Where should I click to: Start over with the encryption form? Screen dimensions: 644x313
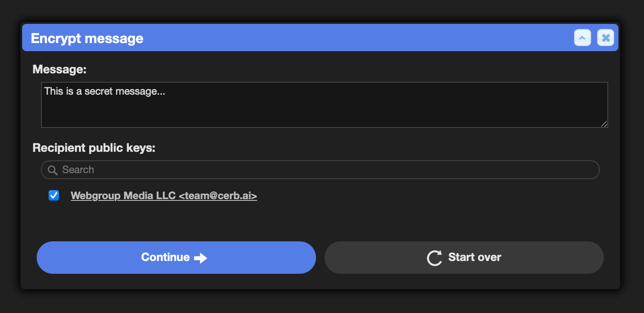(464, 258)
